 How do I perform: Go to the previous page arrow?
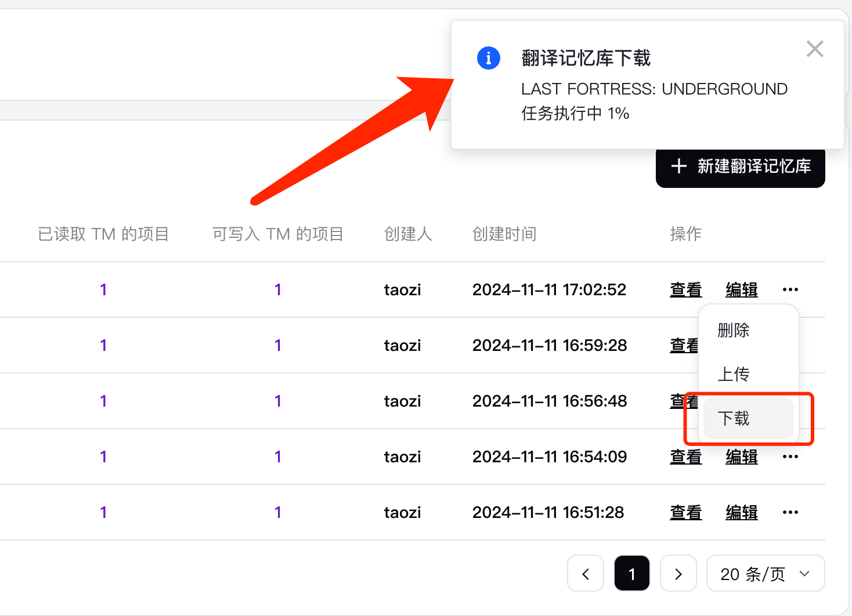pos(586,574)
